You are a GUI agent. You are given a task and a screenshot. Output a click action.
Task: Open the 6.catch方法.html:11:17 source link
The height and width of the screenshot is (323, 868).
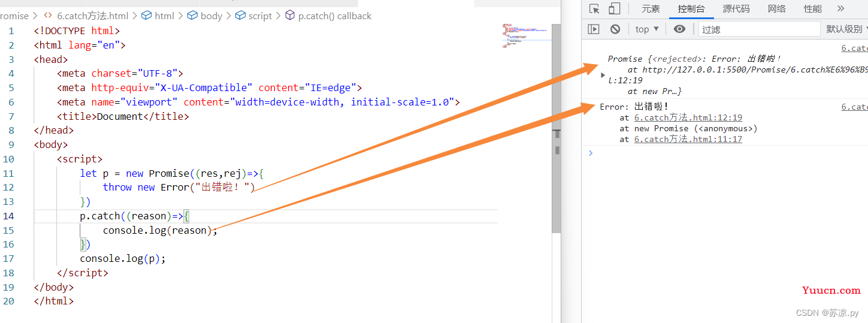click(x=688, y=139)
